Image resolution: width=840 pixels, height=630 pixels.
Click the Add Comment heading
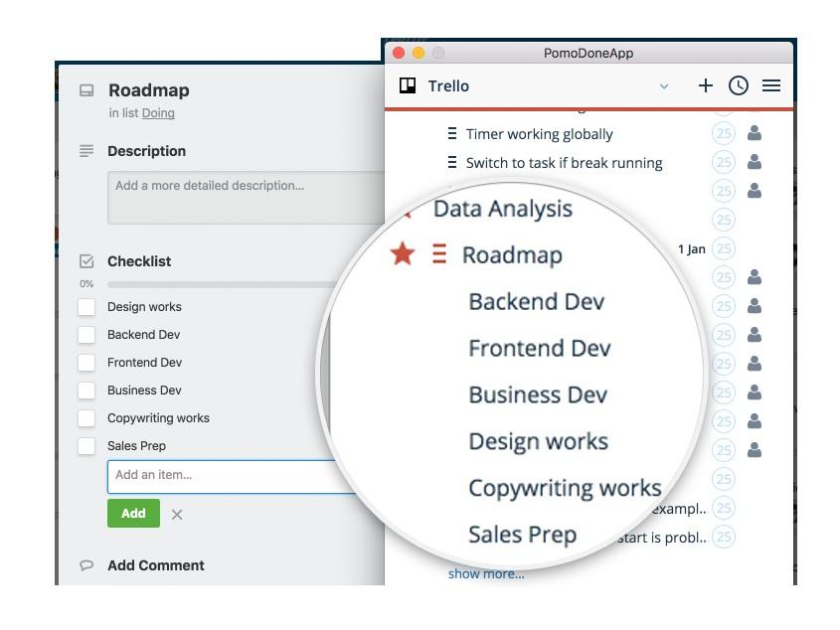pyautogui.click(x=156, y=565)
